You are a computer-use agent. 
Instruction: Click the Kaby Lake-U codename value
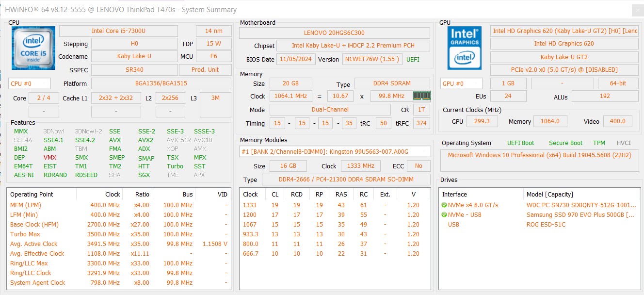click(x=134, y=56)
